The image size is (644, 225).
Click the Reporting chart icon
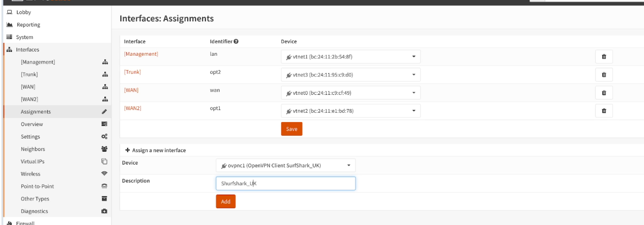tap(9, 25)
